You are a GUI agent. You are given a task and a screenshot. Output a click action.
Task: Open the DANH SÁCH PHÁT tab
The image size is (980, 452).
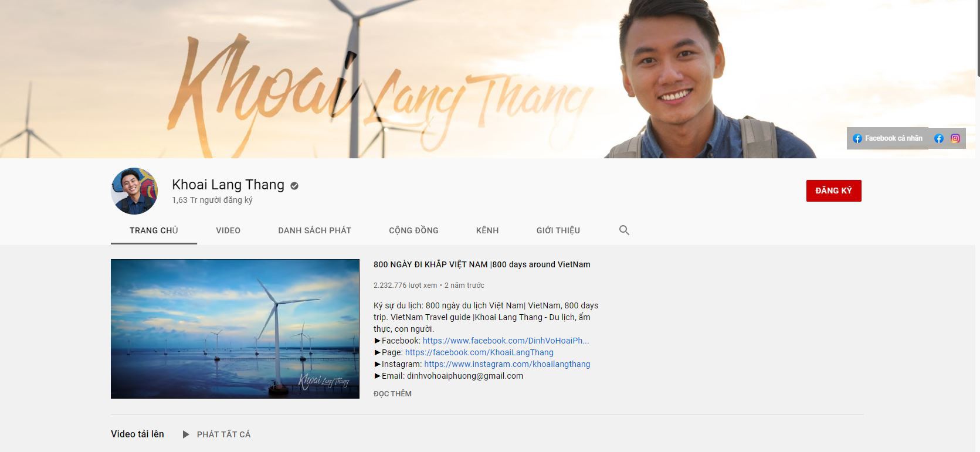click(x=314, y=230)
